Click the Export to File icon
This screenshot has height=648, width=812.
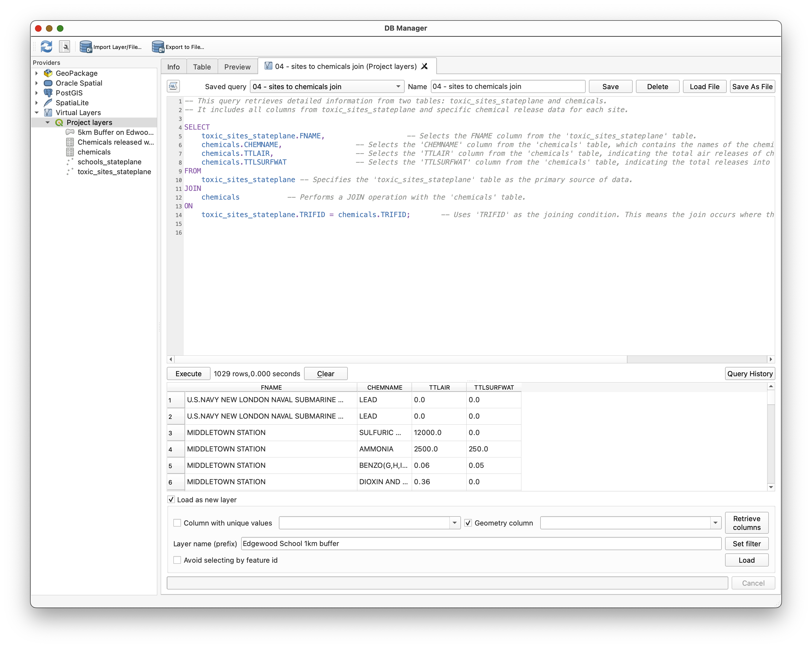click(x=158, y=47)
